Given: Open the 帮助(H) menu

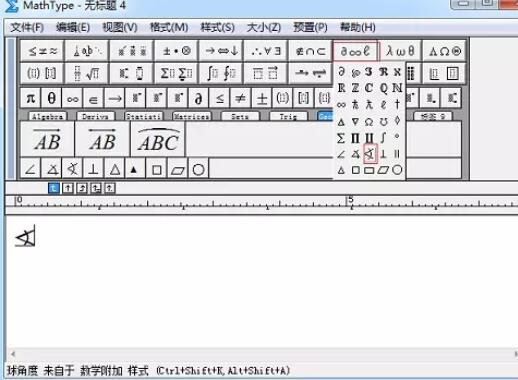Looking at the screenshot, I should (x=358, y=27).
